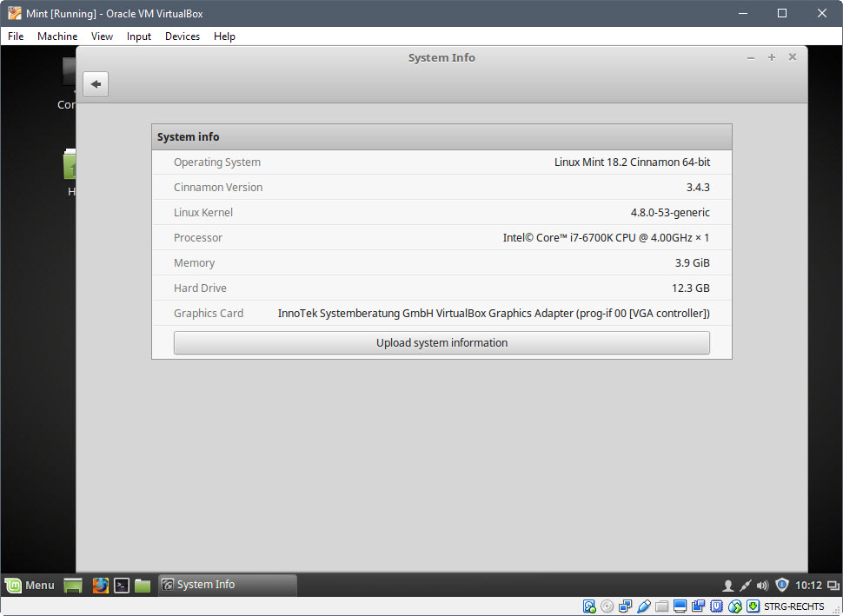
Task: Click VirtualBox network adapters indicator
Action: point(625,606)
